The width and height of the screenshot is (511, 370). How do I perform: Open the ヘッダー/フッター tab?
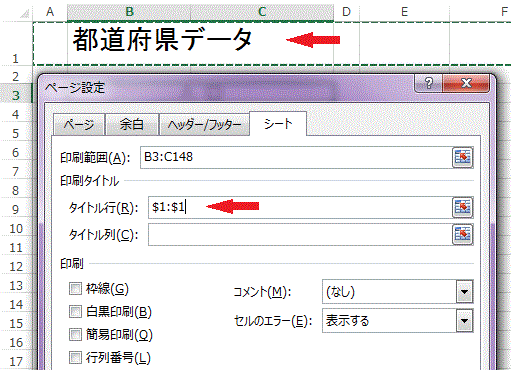pos(204,125)
